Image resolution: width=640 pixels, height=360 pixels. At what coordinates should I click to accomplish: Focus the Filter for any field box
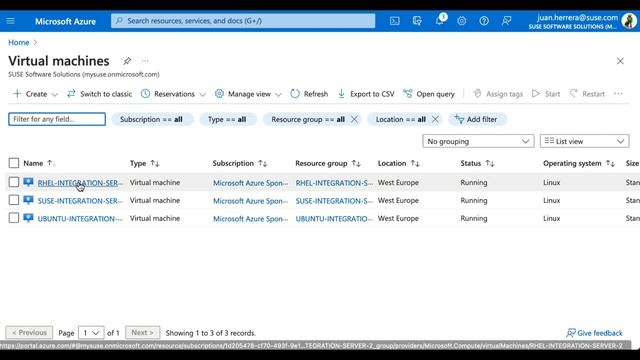pos(57,119)
